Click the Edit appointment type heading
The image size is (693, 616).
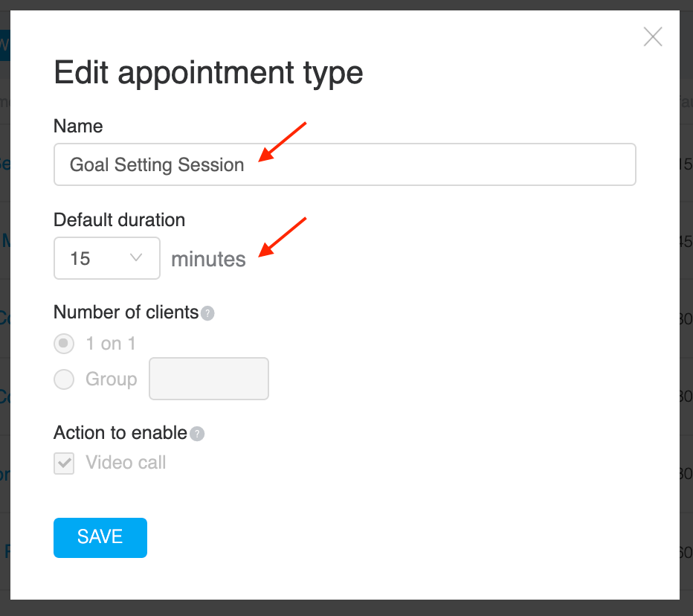[x=209, y=74]
